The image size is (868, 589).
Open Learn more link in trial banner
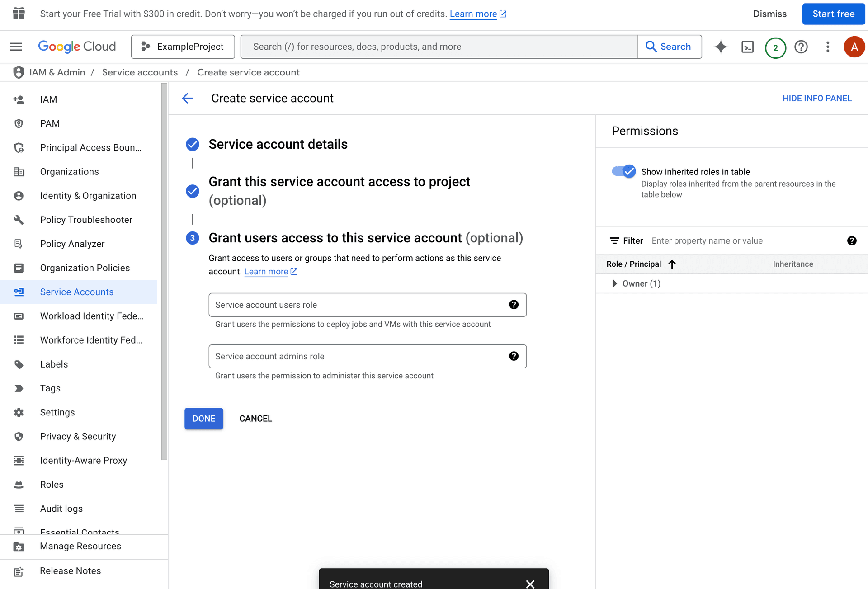click(x=478, y=14)
